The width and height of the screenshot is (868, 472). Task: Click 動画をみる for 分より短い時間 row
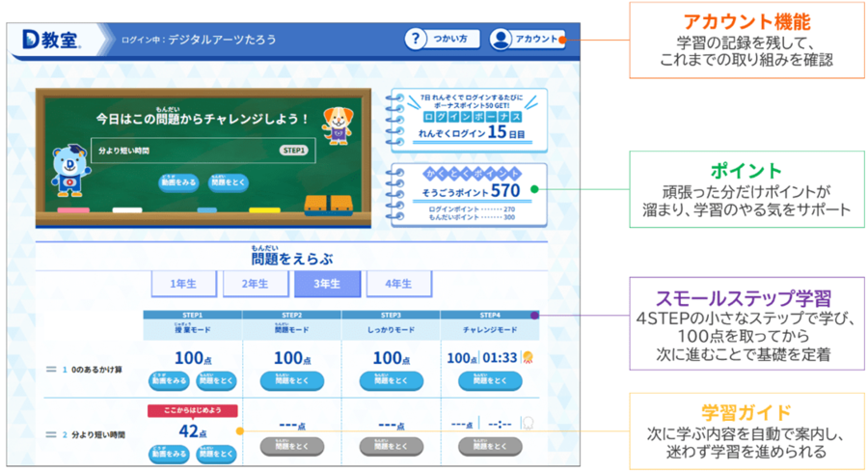click(x=168, y=454)
